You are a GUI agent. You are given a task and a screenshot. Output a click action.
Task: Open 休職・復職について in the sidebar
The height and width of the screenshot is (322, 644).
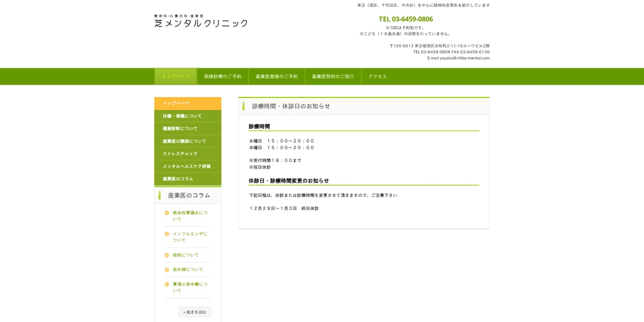click(187, 116)
